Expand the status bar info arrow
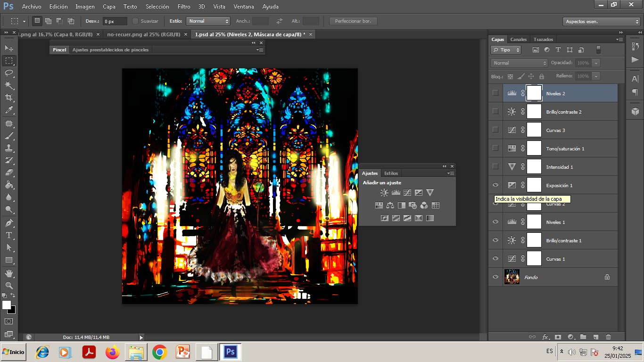Image resolution: width=644 pixels, height=362 pixels. coord(141,337)
